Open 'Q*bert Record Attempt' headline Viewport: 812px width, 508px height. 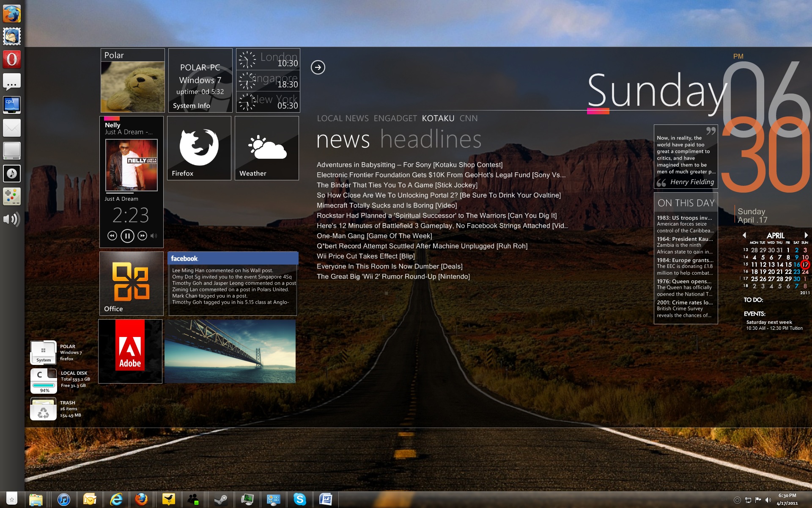(x=422, y=246)
